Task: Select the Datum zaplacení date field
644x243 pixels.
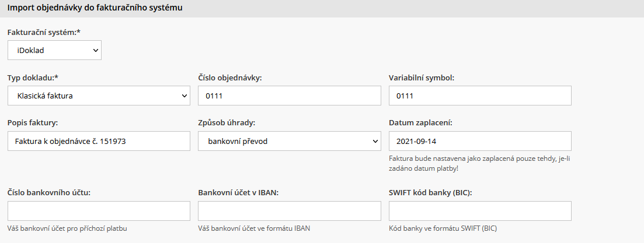Action: 479,141
